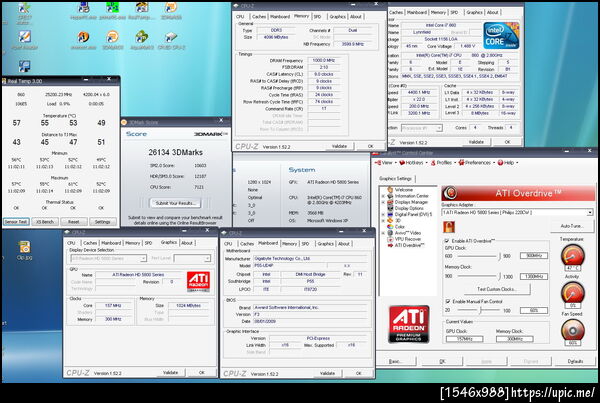
Task: Click the GPU Clock 900MHz value field
Action: pyautogui.click(x=534, y=256)
